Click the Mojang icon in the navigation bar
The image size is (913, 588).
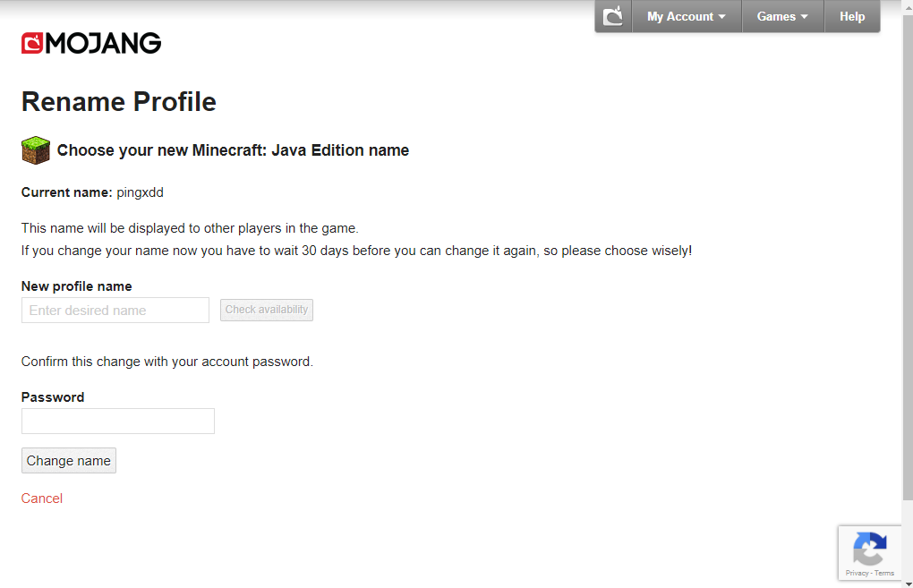(613, 16)
